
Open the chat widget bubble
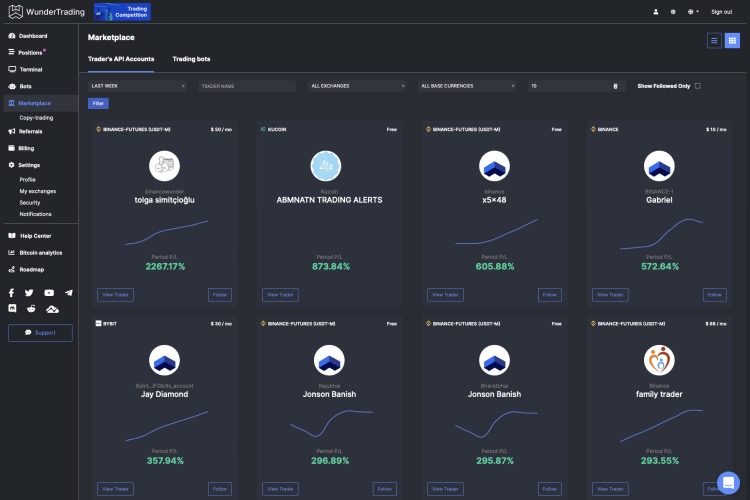[x=728, y=482]
